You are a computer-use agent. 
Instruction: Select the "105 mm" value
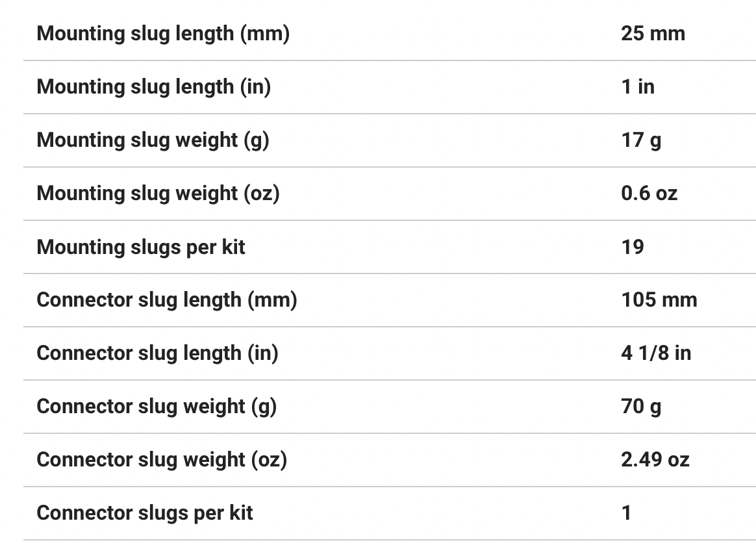[x=659, y=299]
